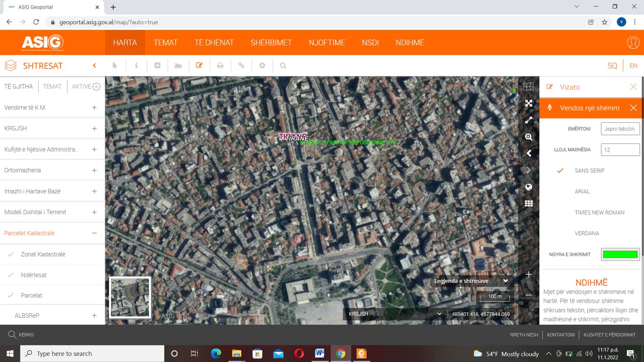This screenshot has height=362, width=644.
Task: Toggle the Parcelat layer checkmark
Action: click(x=11, y=295)
